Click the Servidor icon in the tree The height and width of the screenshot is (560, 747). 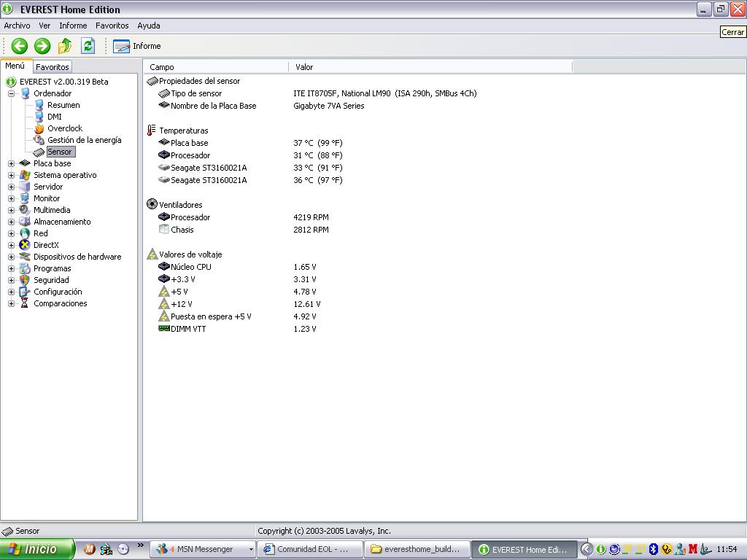[x=25, y=187]
